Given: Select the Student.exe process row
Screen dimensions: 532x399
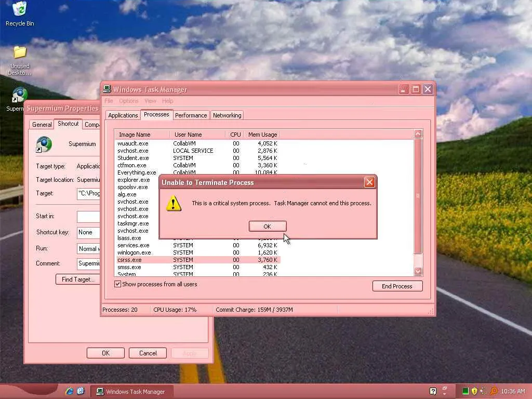Looking at the screenshot, I should [x=198, y=158].
